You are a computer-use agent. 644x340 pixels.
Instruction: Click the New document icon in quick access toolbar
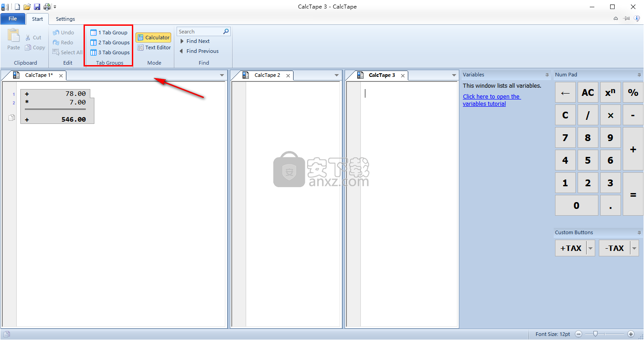click(x=17, y=7)
